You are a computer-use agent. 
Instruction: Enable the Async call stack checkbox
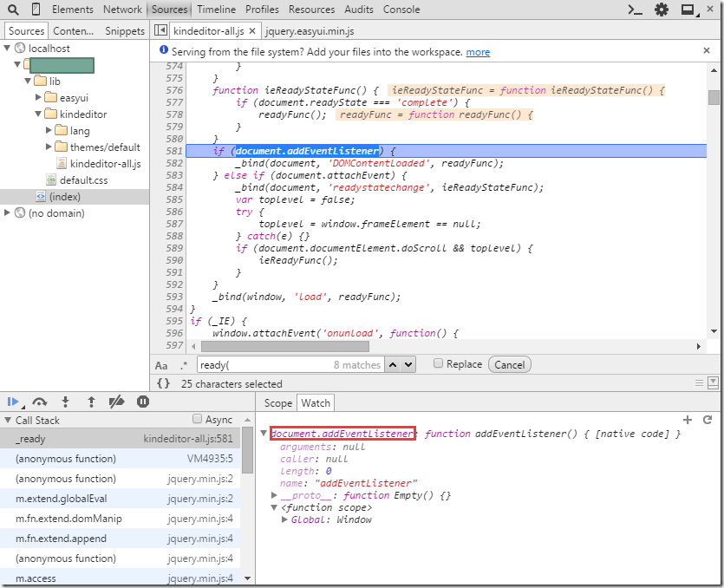(x=198, y=420)
